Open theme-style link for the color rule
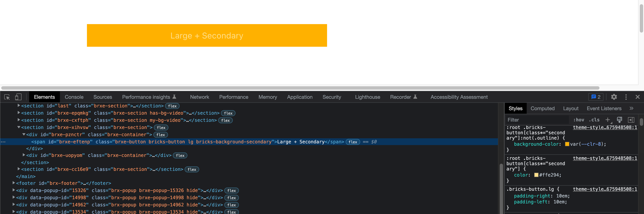The height and width of the screenshot is (214, 644). (x=605, y=158)
